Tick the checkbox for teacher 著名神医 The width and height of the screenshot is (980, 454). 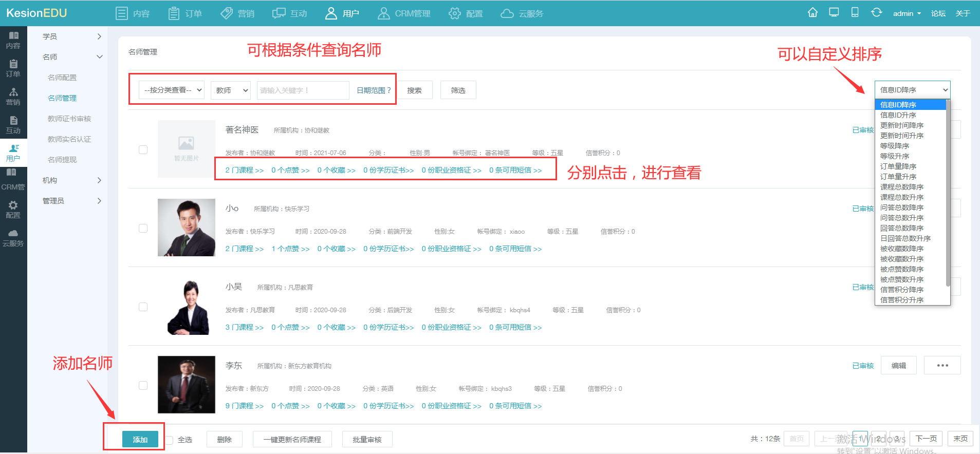coord(143,149)
